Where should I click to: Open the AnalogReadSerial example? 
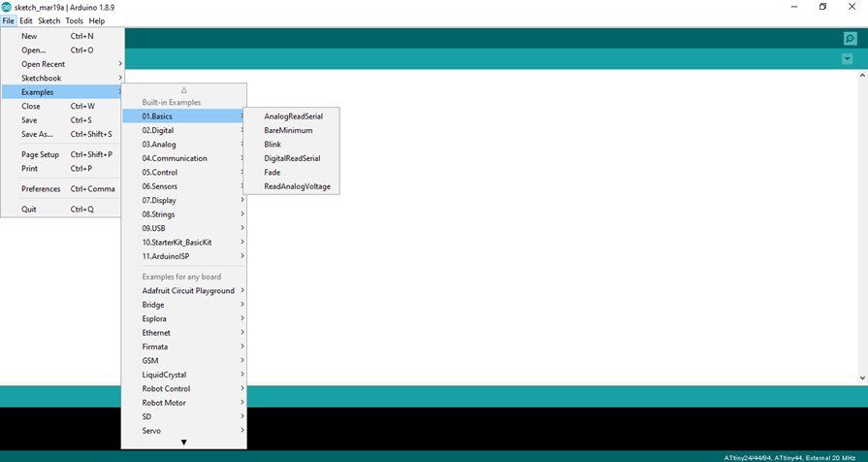click(x=292, y=116)
